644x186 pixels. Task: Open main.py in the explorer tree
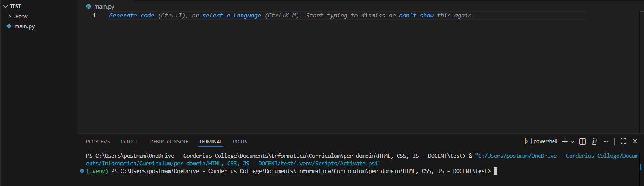(24, 26)
